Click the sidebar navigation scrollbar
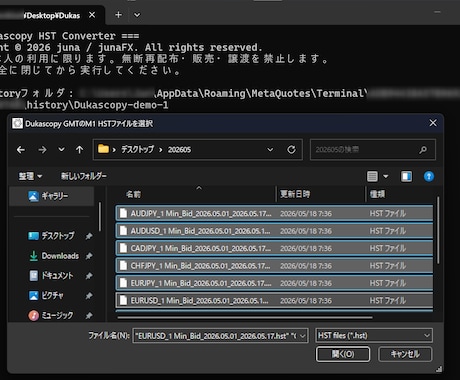460x380 pixels. 100,217
